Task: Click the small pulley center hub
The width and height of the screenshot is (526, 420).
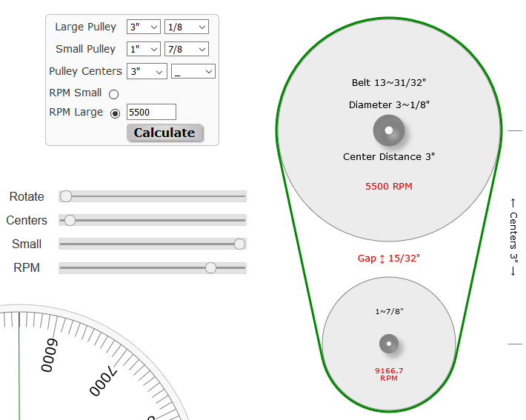Action: coord(389,344)
